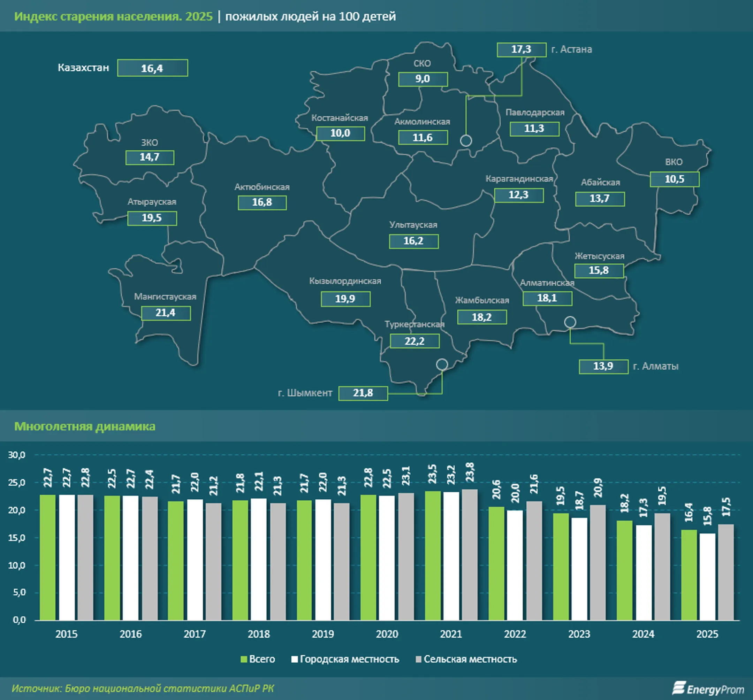Click the green 2021 bar labeled 23,5
Viewport: 753px width, 700px height.
[x=433, y=555]
